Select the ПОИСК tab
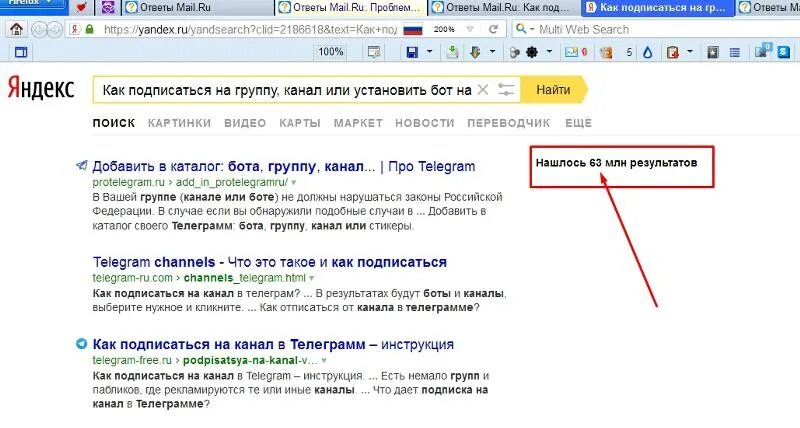 (114, 123)
